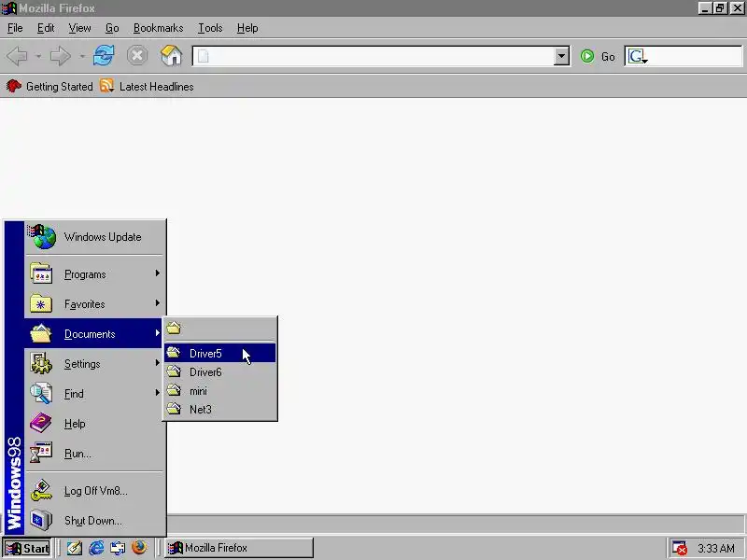Open the Bookmarks menu

[158, 28]
